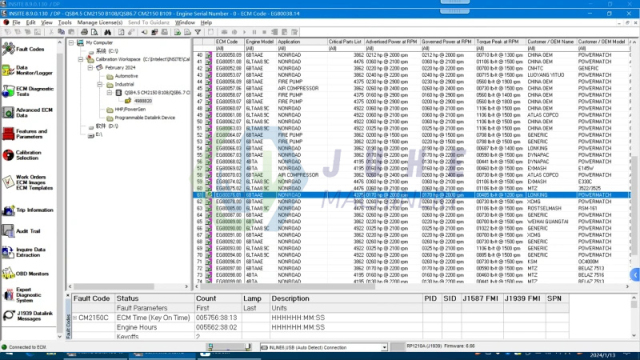This screenshot has height=360, width=640.
Task: Open Inquire Data Extraction
Action: 24,252
